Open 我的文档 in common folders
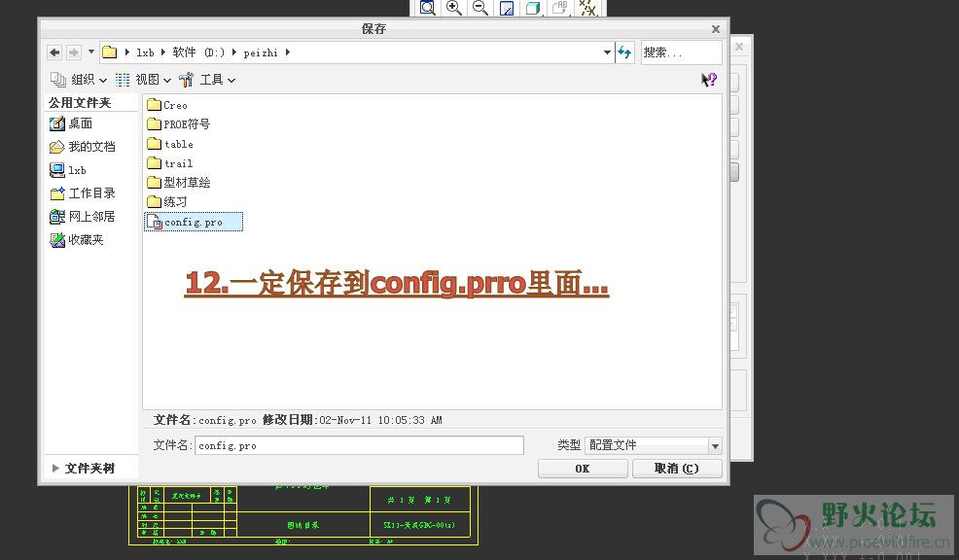This screenshot has height=560, width=959. pos(82,147)
